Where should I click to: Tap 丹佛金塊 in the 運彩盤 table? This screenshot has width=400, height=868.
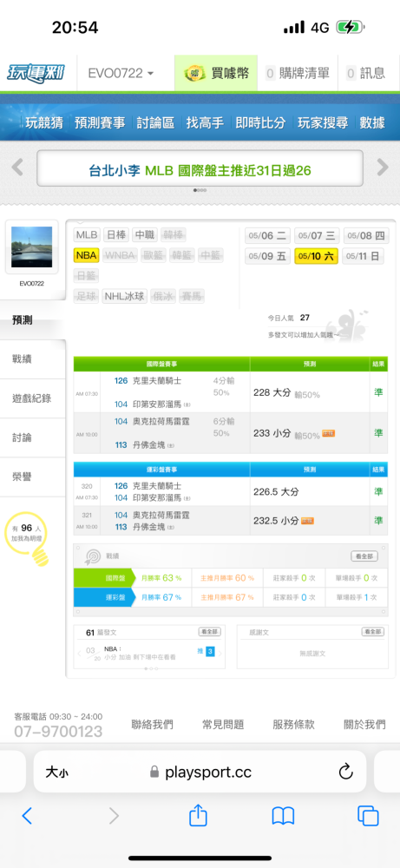149,527
